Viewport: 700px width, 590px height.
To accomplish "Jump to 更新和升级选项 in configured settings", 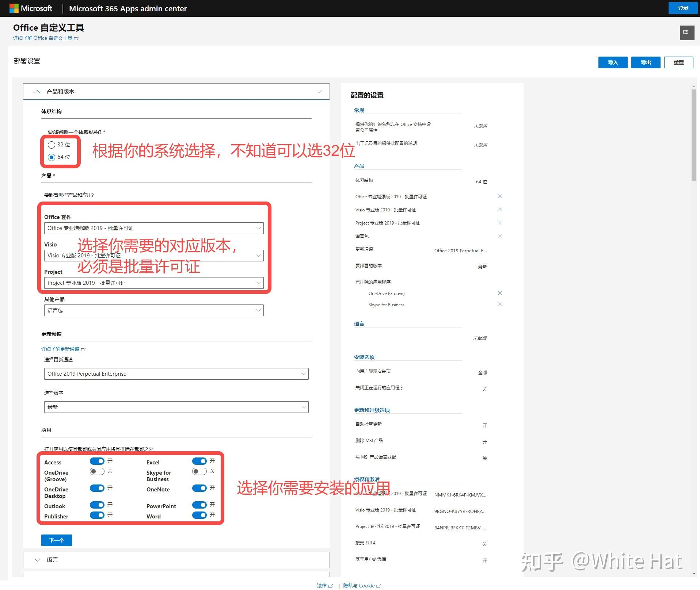I will click(x=372, y=410).
